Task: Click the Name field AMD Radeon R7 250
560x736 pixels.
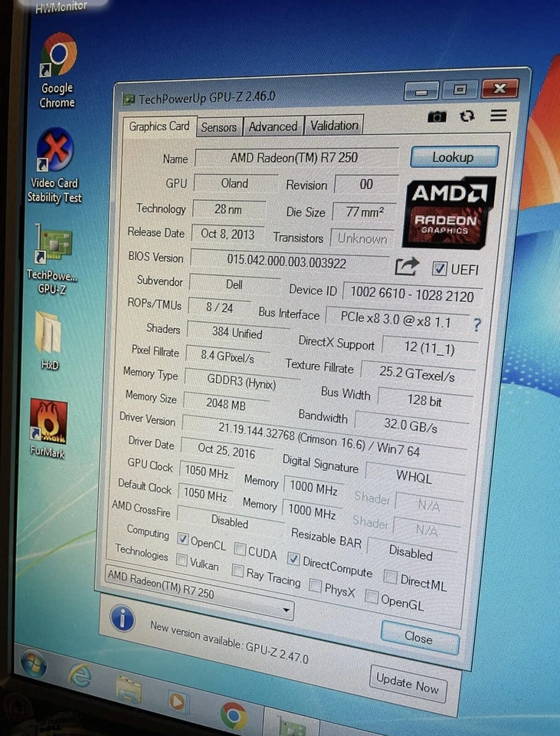Action: coord(296,158)
